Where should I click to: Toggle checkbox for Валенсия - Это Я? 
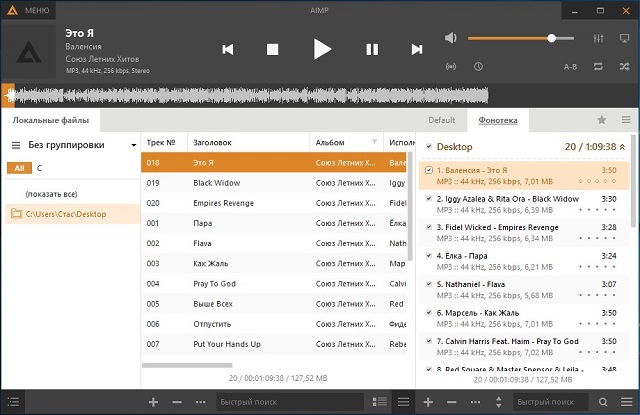click(429, 170)
